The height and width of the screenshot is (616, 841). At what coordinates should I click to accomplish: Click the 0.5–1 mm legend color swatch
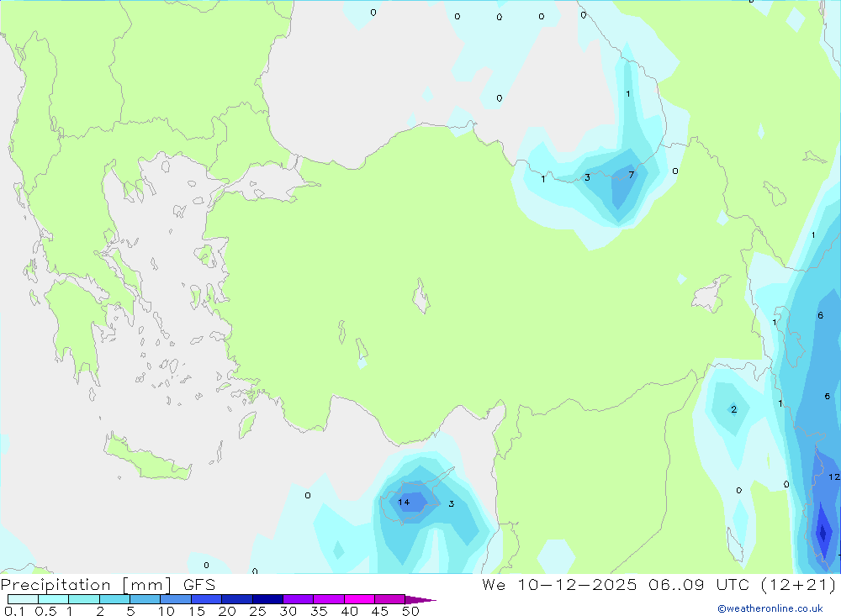pos(54,599)
